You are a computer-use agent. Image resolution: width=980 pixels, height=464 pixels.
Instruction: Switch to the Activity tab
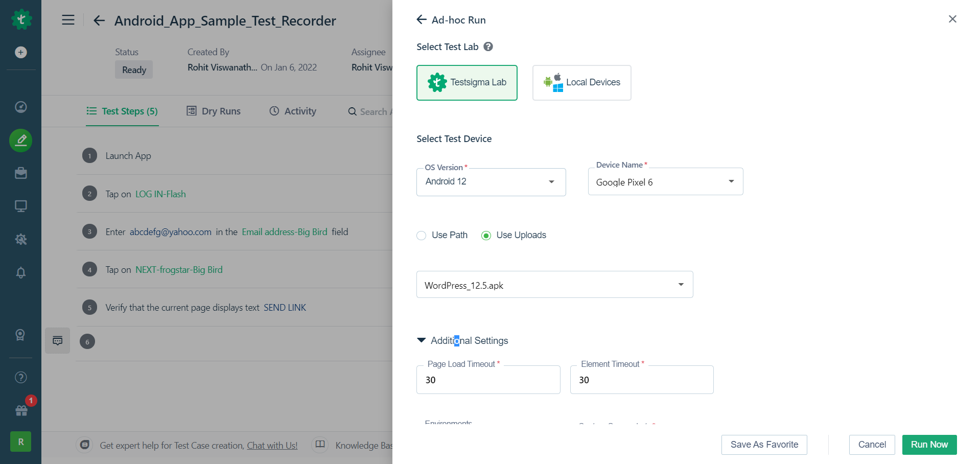tap(293, 111)
